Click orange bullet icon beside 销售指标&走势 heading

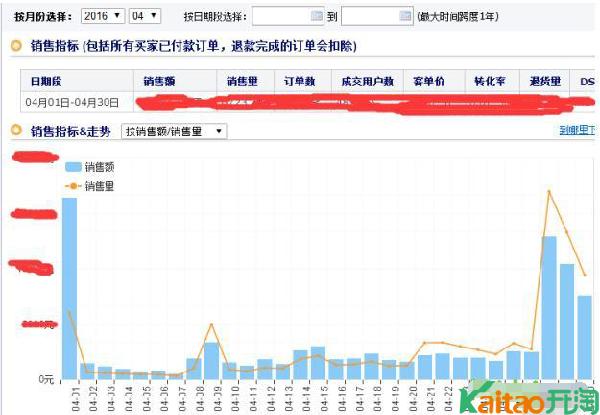(16, 131)
